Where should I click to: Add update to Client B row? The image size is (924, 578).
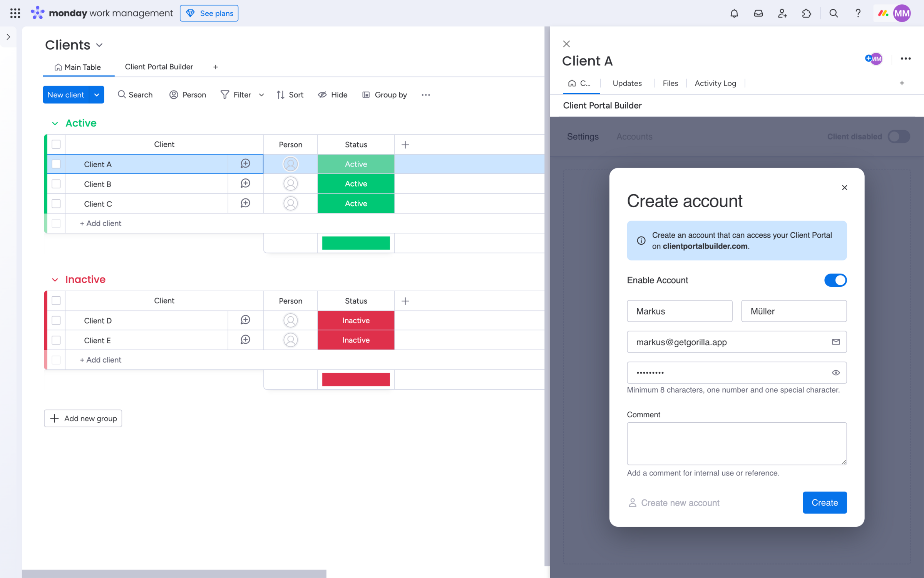[x=245, y=183]
